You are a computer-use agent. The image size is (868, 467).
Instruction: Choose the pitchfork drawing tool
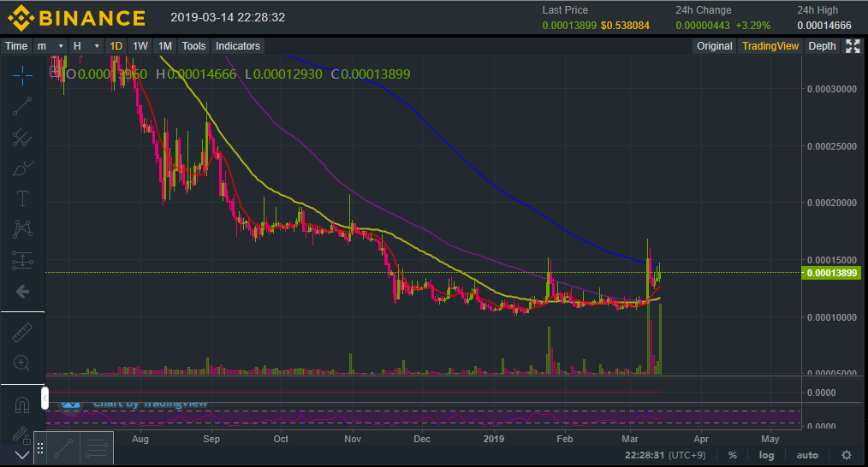[22, 137]
